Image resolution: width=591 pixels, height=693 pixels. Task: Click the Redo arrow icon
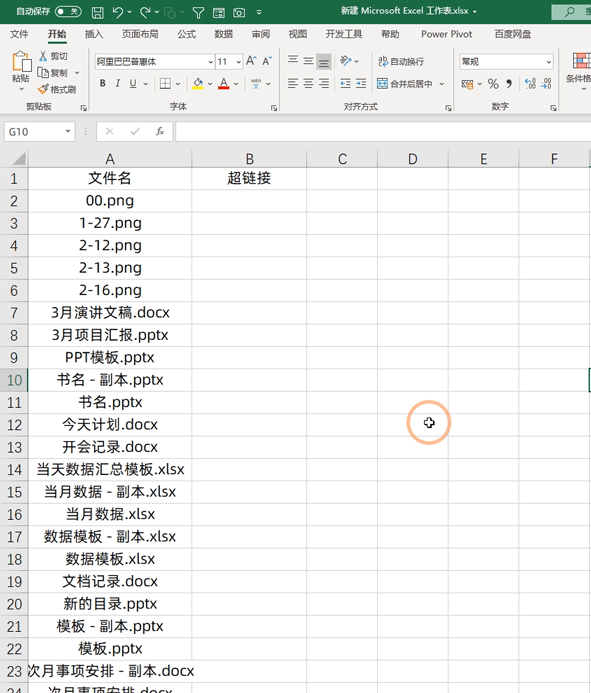tap(145, 12)
